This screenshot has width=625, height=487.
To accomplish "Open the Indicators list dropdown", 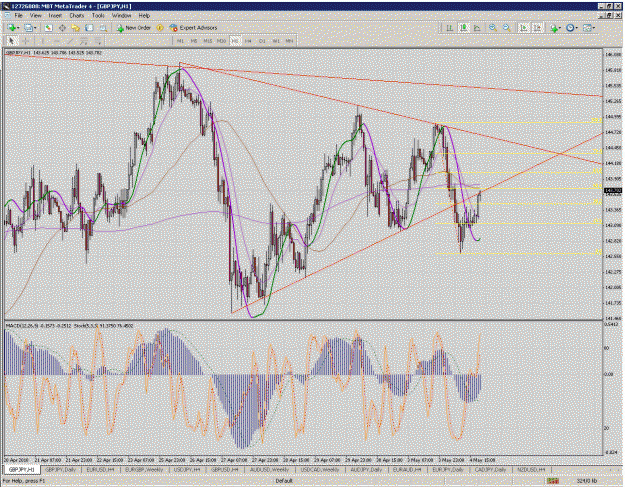I will 554,27.
